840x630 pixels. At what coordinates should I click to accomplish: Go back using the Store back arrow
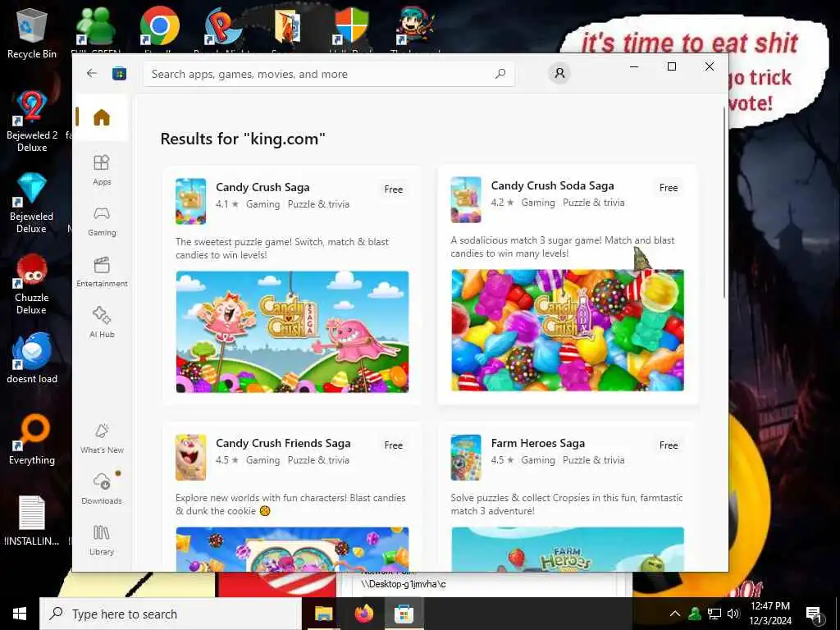point(92,73)
